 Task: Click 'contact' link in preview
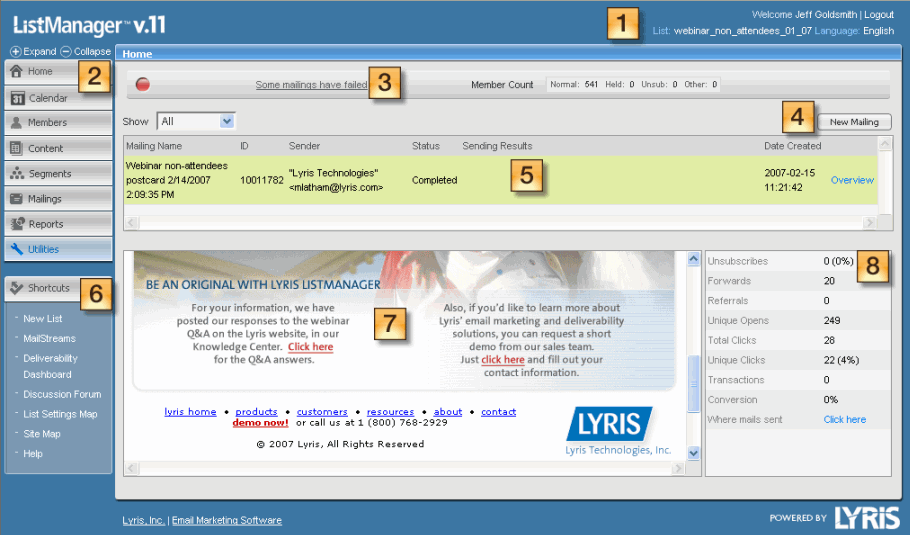499,411
